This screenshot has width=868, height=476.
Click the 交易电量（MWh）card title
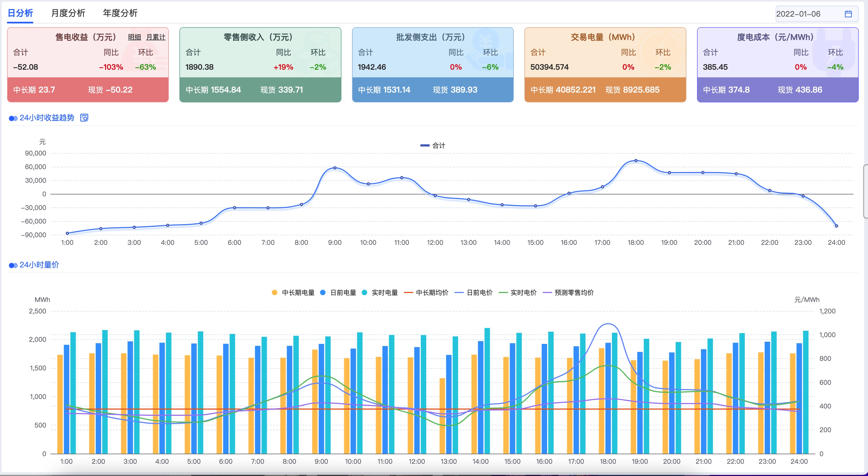coord(603,37)
